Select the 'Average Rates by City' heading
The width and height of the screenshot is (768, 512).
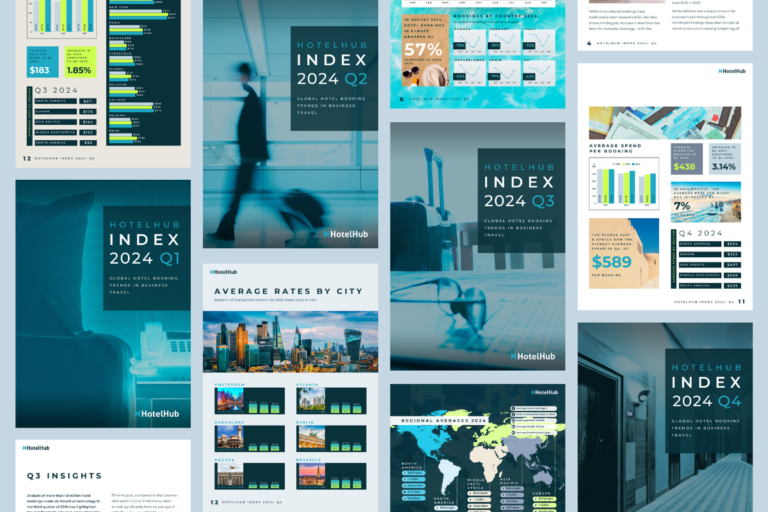288,291
